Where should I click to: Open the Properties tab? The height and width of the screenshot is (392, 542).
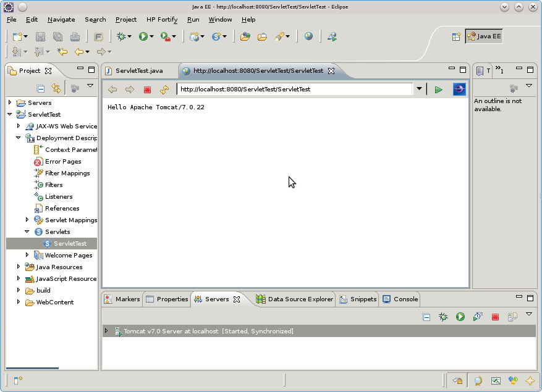point(167,299)
